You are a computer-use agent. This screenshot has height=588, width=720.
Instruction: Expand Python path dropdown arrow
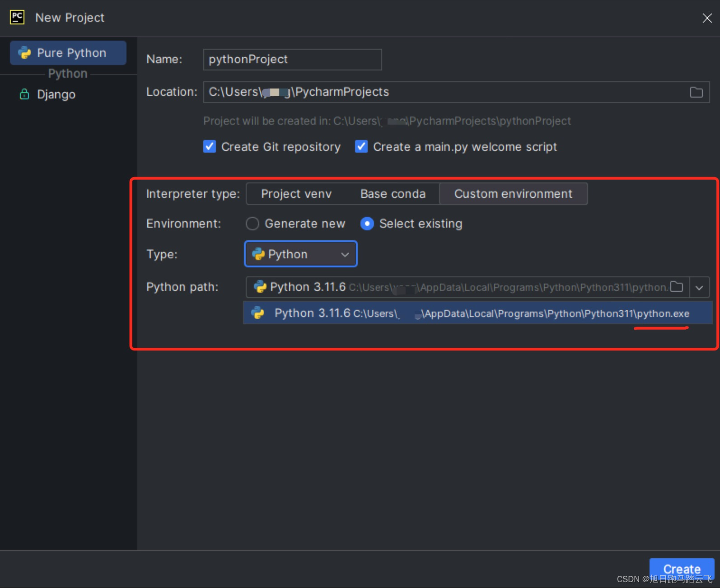pos(699,288)
